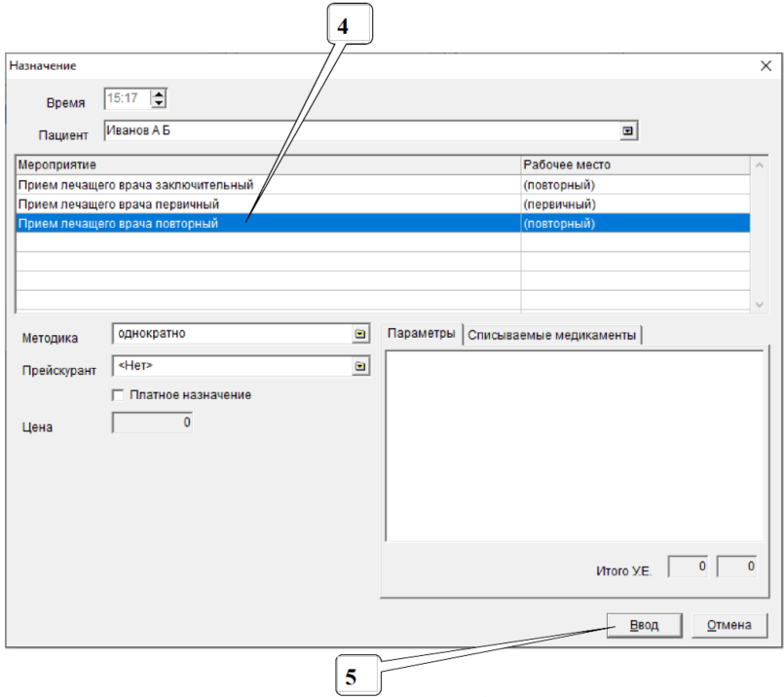784x697 pixels.
Task: Switch to the Параметры tab
Action: (421, 334)
